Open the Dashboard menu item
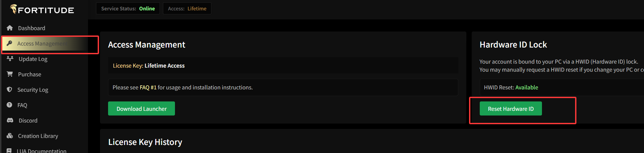The height and width of the screenshot is (153, 644). pos(31,28)
